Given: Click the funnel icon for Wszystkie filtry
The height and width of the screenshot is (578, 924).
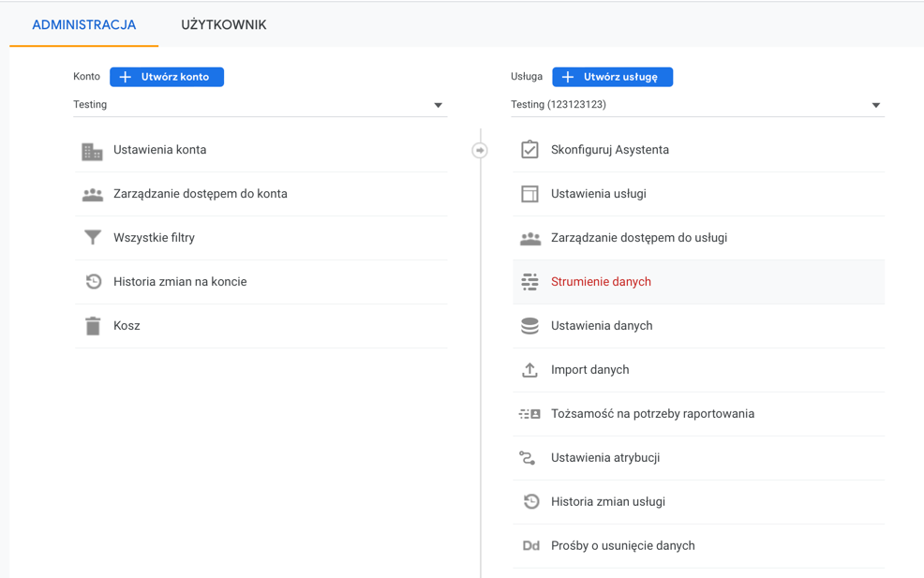Looking at the screenshot, I should click(x=93, y=237).
